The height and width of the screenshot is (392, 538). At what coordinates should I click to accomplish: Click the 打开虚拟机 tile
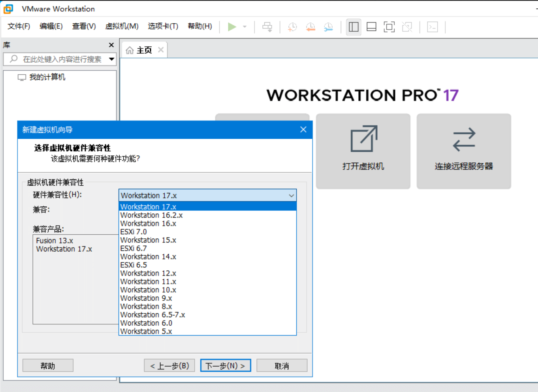pos(363,151)
